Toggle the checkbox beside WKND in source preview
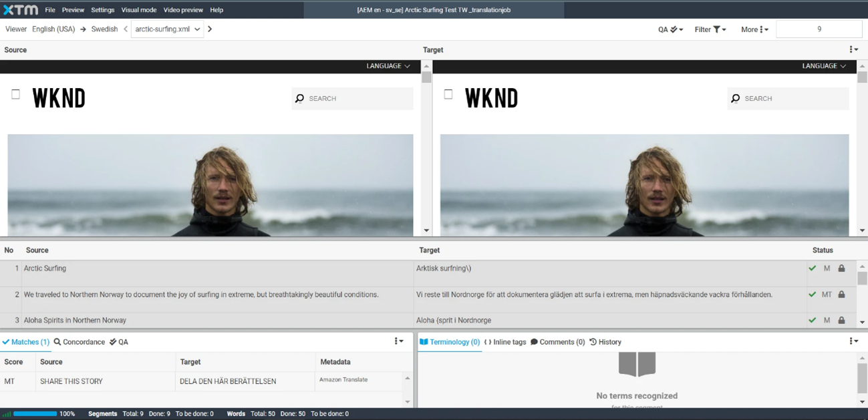 pyautogui.click(x=15, y=95)
